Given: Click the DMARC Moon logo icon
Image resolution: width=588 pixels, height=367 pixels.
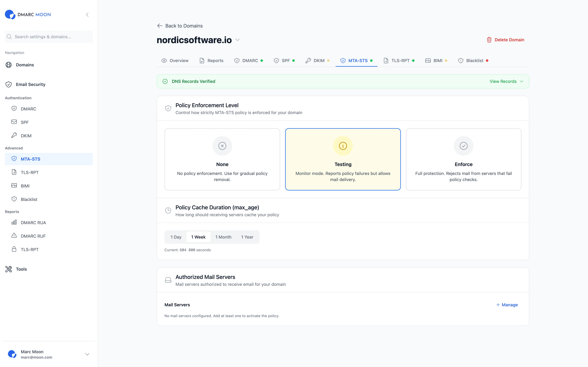Looking at the screenshot, I should pyautogui.click(x=10, y=15).
